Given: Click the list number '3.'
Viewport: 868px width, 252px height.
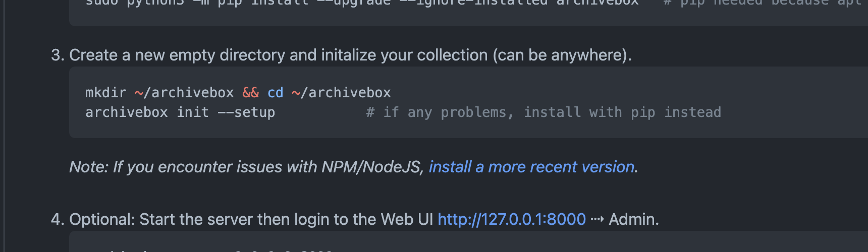Looking at the screenshot, I should point(58,55).
